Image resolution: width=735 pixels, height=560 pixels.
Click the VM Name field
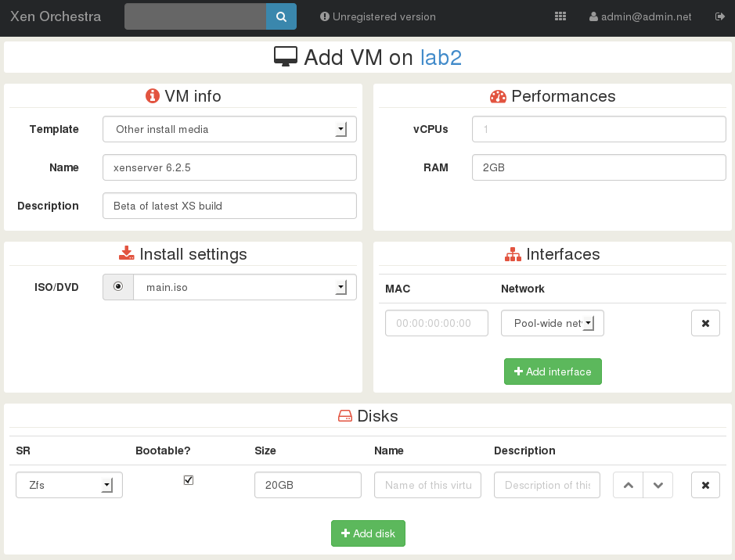[x=229, y=167]
